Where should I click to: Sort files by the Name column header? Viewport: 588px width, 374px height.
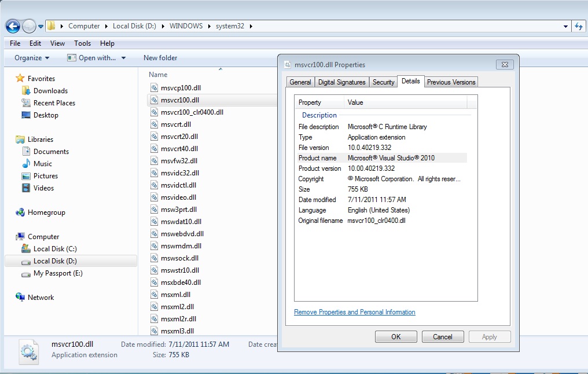(x=158, y=75)
